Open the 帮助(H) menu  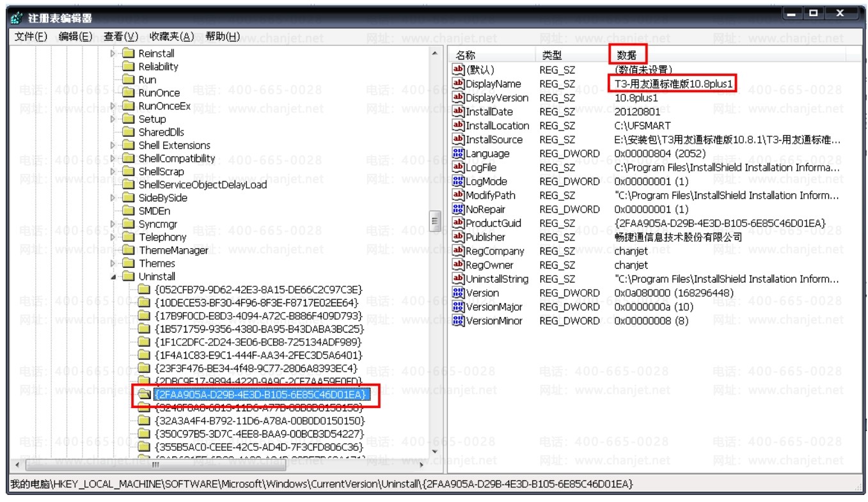pos(223,36)
